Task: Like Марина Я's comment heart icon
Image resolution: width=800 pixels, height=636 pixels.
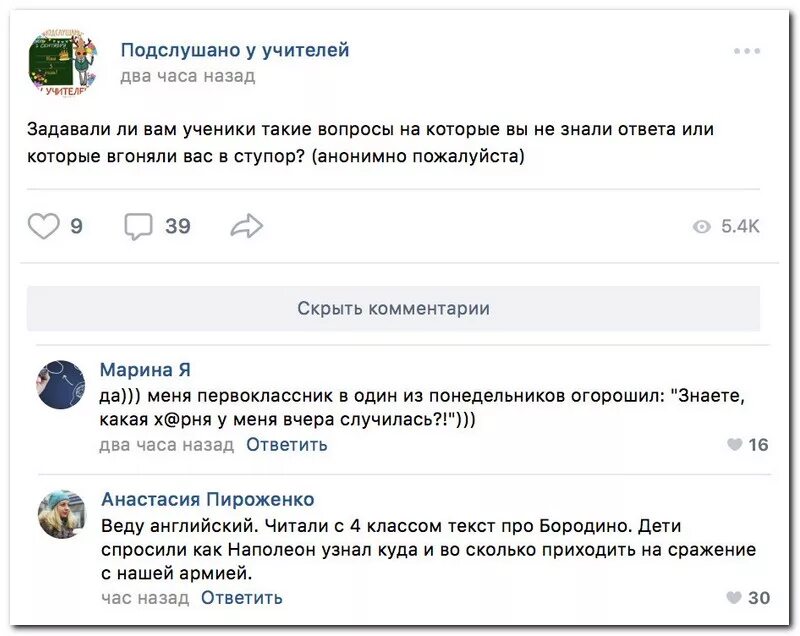Action: [x=735, y=445]
